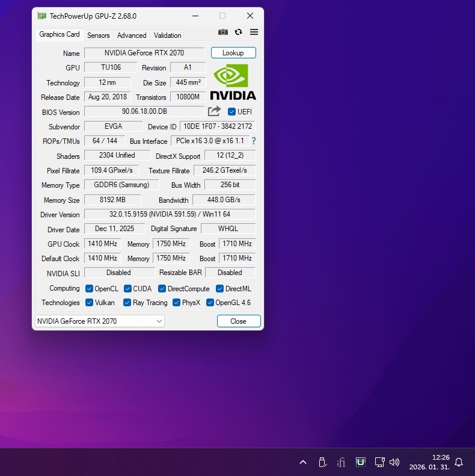Click the Revision value A1
Screen dimensions: 475x476
[188, 67]
